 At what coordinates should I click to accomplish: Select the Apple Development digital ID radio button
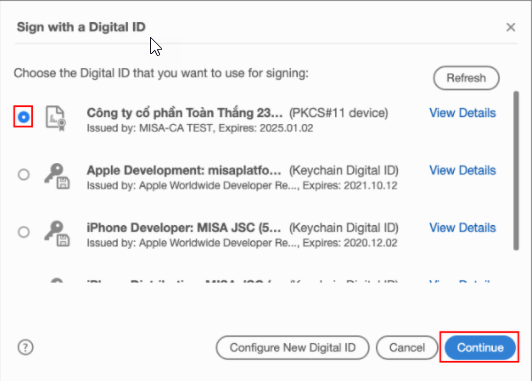tap(24, 175)
